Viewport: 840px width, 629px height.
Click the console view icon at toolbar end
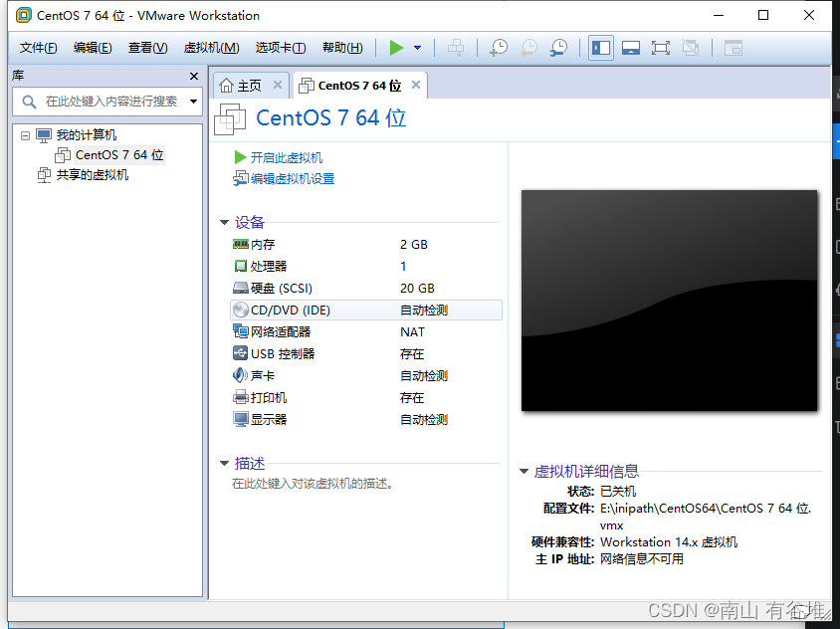pyautogui.click(x=733, y=48)
